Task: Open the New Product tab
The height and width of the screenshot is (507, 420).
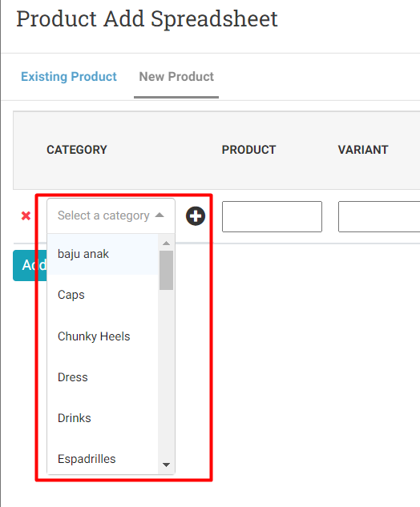Action: 176,77
